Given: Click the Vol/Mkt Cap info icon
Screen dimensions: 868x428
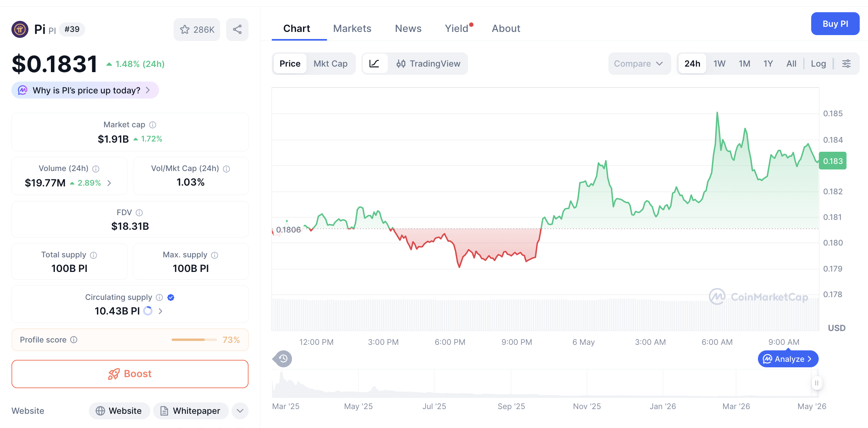Looking at the screenshot, I should click(x=226, y=169).
